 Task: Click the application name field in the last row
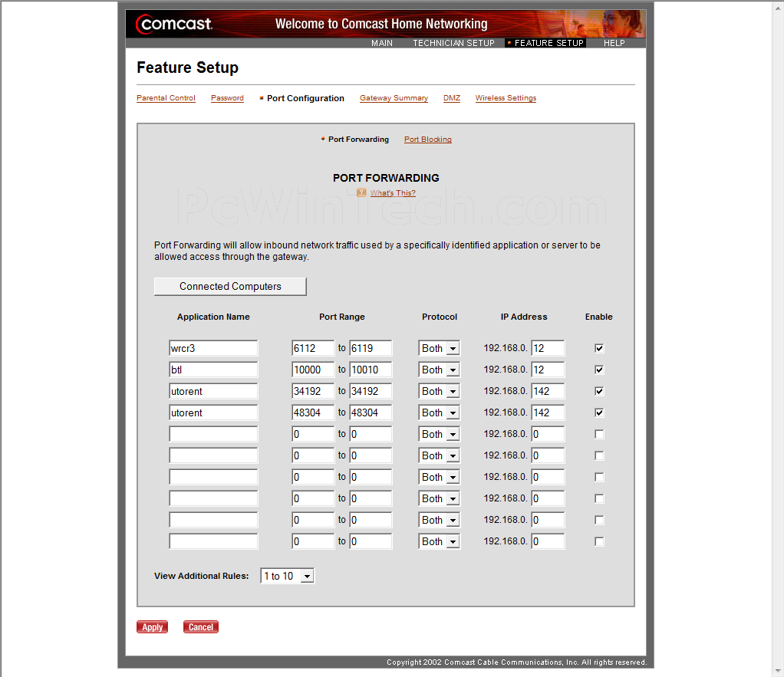(213, 541)
